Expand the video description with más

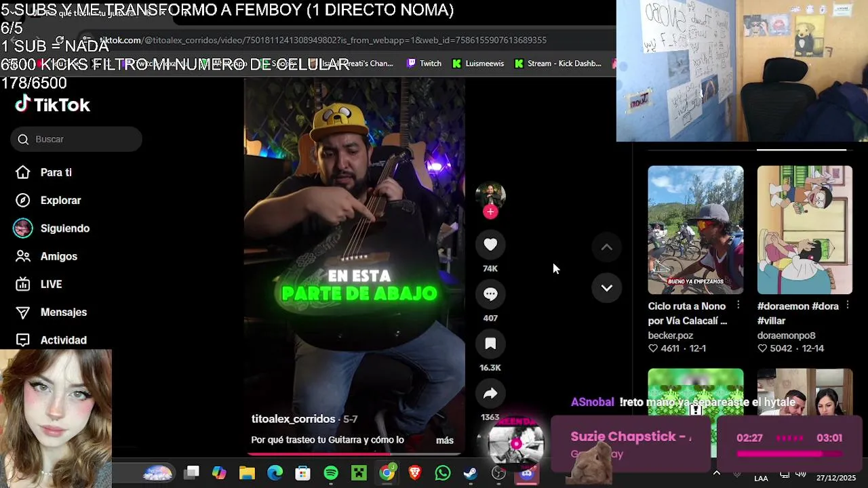[x=445, y=440]
